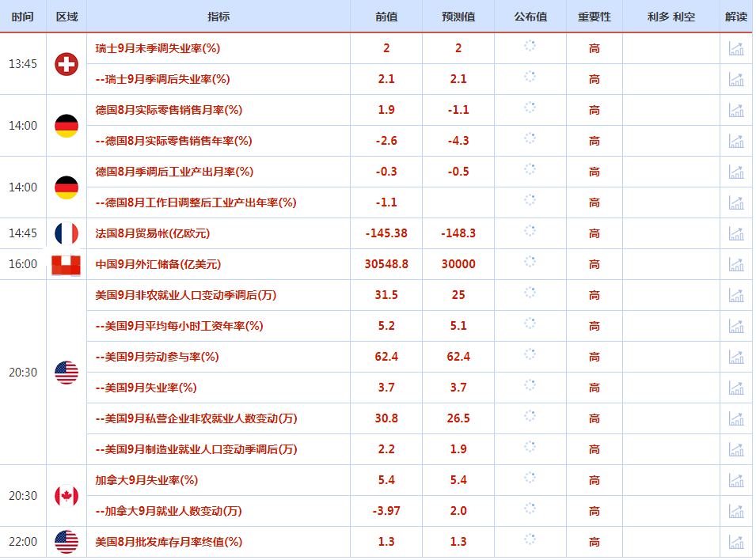Click the China flag icon
Viewport: 756px width, 560px height.
coord(66,265)
